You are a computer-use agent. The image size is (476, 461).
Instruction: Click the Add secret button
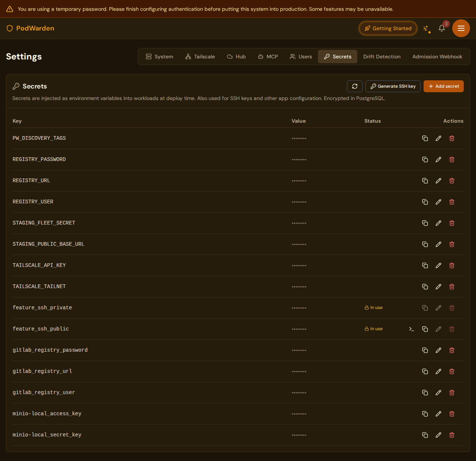(443, 86)
